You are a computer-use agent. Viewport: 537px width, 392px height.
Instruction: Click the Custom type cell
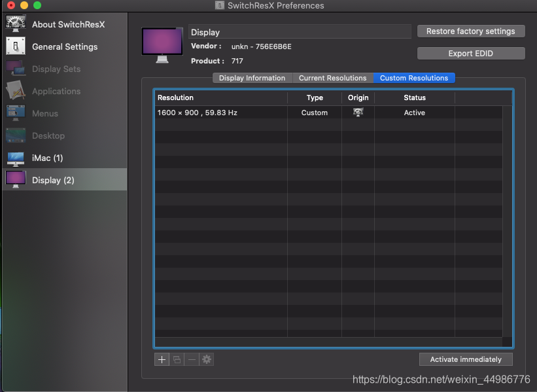point(315,113)
